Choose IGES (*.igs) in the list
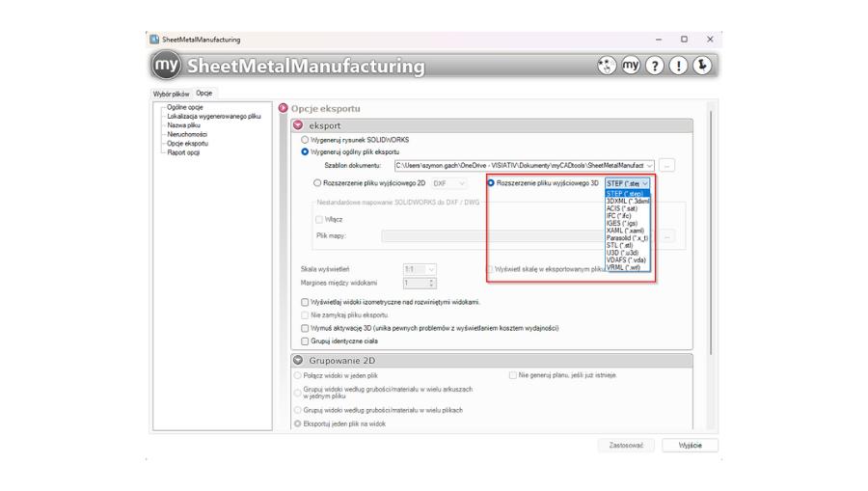The image size is (868, 491). 627,223
